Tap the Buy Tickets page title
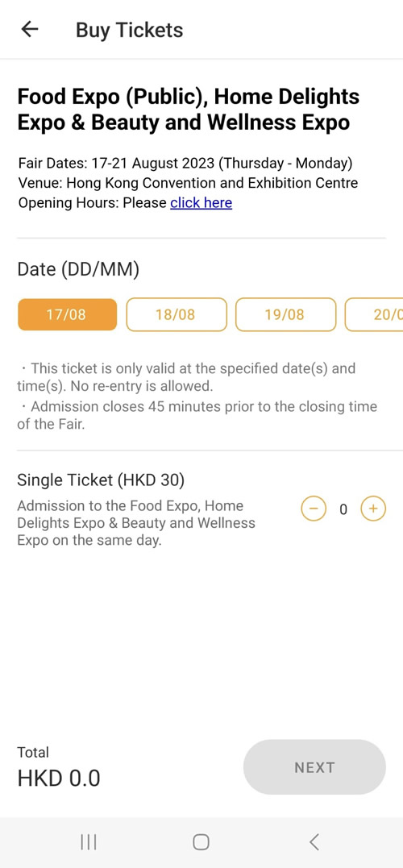This screenshot has height=868, width=403. click(130, 30)
